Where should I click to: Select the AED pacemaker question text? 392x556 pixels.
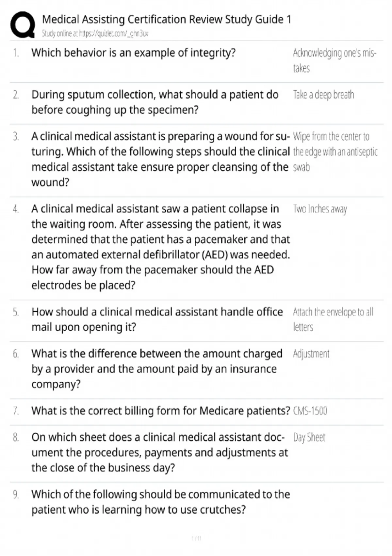(160, 247)
